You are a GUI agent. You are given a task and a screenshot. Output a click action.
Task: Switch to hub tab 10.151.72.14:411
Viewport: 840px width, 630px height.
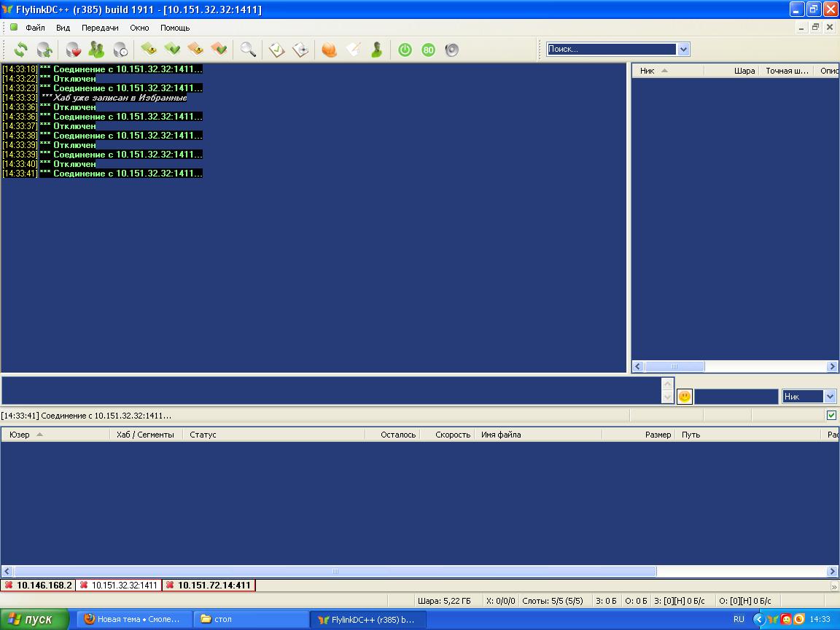click(x=209, y=585)
